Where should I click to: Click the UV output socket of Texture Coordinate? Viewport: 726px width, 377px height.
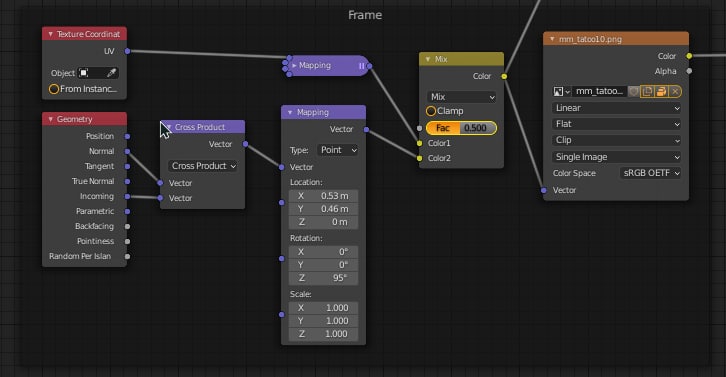tap(127, 51)
